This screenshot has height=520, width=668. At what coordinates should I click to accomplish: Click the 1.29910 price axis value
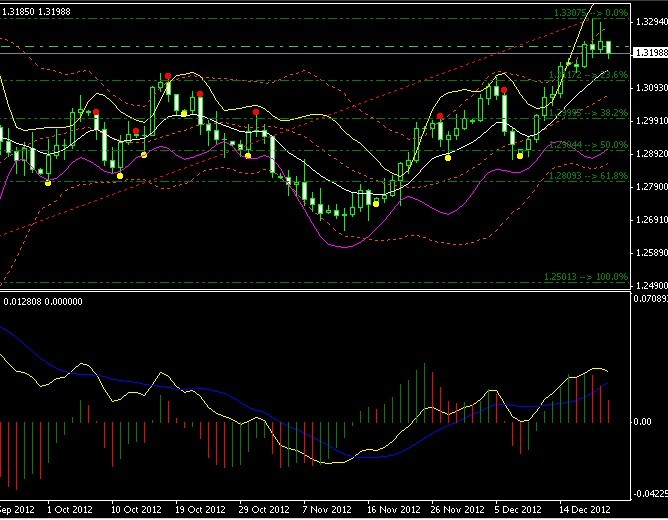pyautogui.click(x=651, y=121)
